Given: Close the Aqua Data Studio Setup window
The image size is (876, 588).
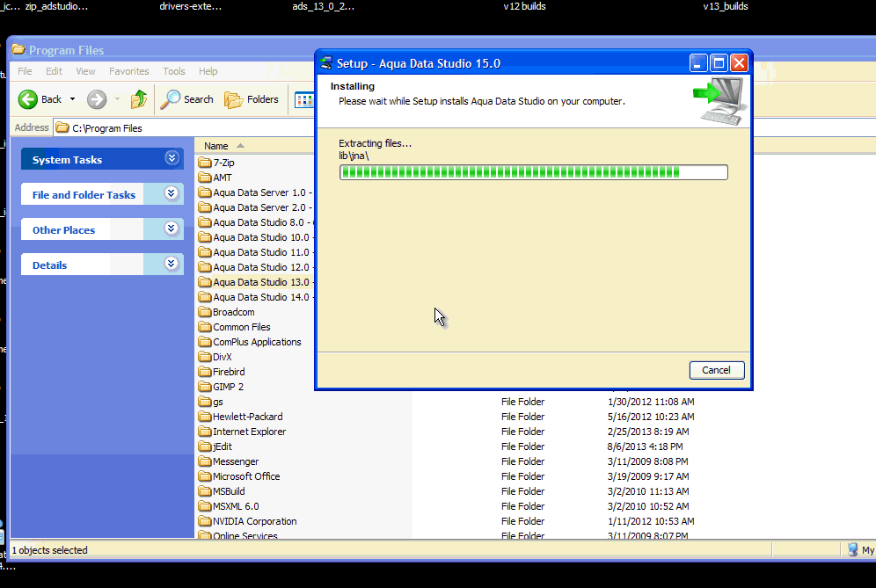Looking at the screenshot, I should coord(739,63).
